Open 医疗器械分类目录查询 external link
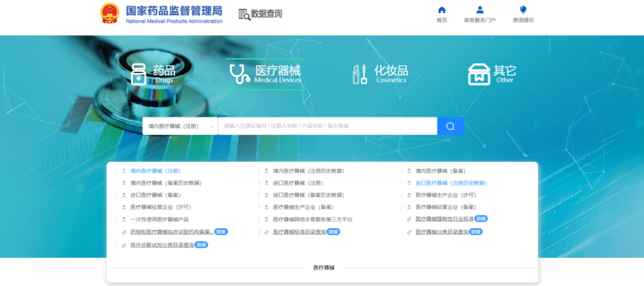 [x=442, y=232]
